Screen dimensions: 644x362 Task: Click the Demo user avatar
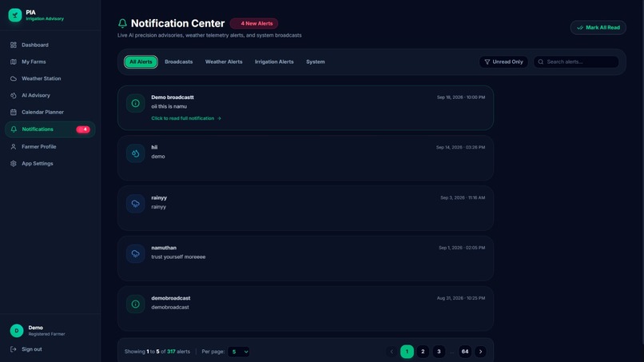point(17,331)
